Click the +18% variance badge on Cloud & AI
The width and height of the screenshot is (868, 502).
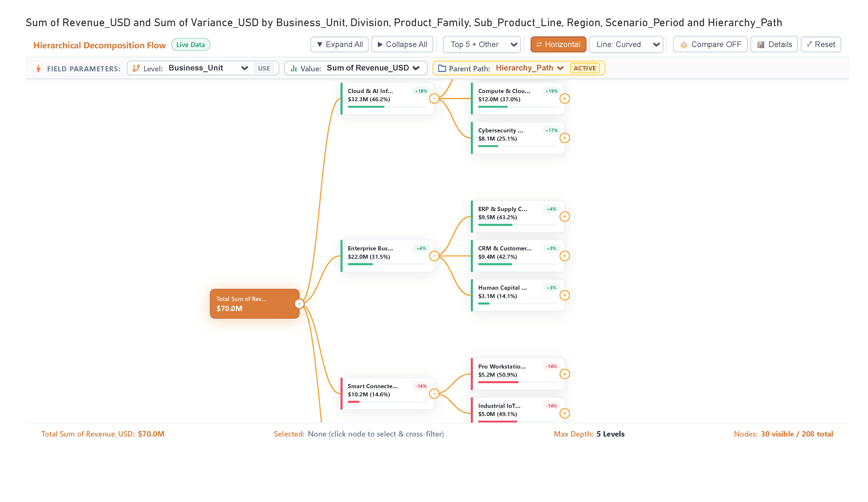click(x=421, y=91)
